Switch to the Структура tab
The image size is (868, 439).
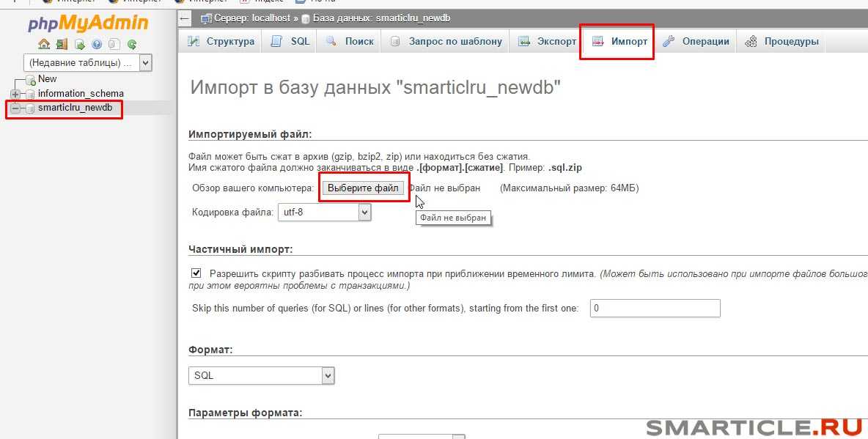tap(221, 41)
